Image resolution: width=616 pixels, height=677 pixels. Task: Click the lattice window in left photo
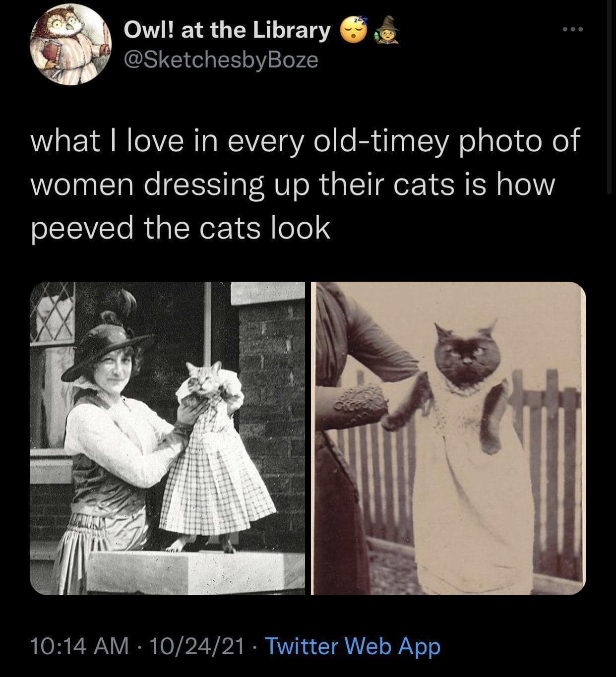[x=53, y=313]
